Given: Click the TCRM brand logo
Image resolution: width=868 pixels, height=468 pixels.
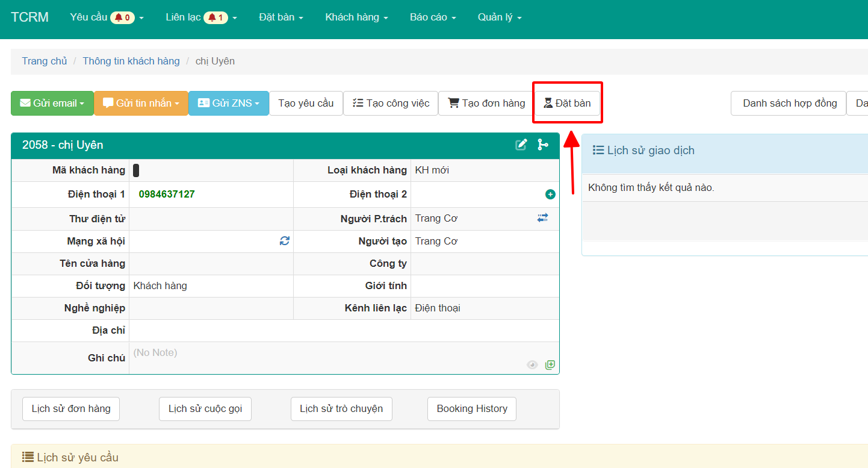Looking at the screenshot, I should 29,17.
